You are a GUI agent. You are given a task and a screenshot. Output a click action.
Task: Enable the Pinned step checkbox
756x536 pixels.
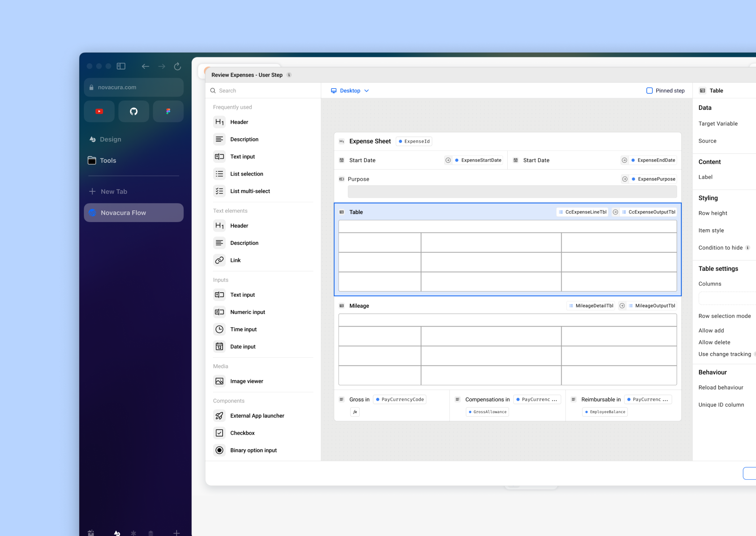649,90
